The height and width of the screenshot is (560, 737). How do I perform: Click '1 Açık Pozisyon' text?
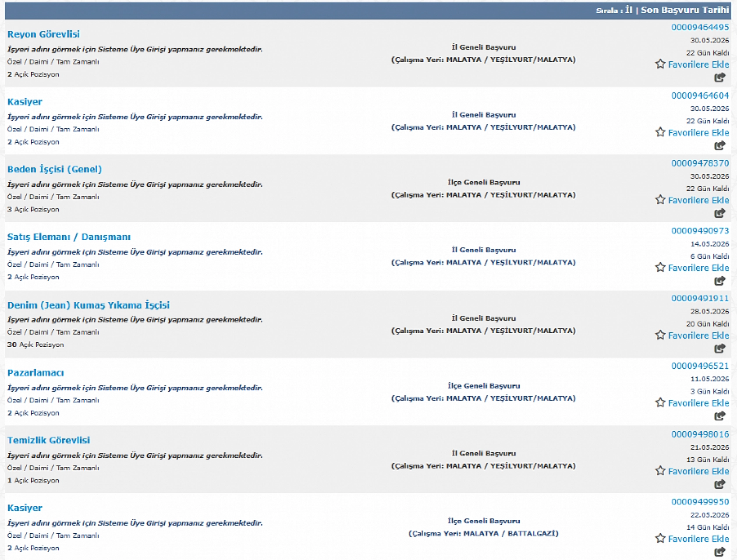click(33, 480)
